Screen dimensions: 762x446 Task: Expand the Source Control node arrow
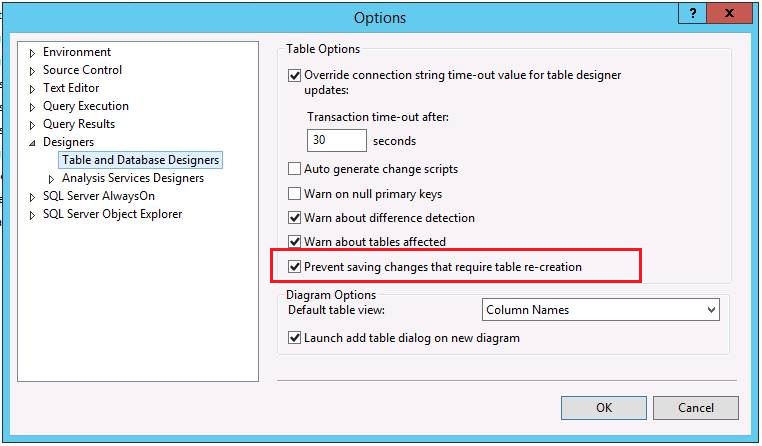[32, 71]
